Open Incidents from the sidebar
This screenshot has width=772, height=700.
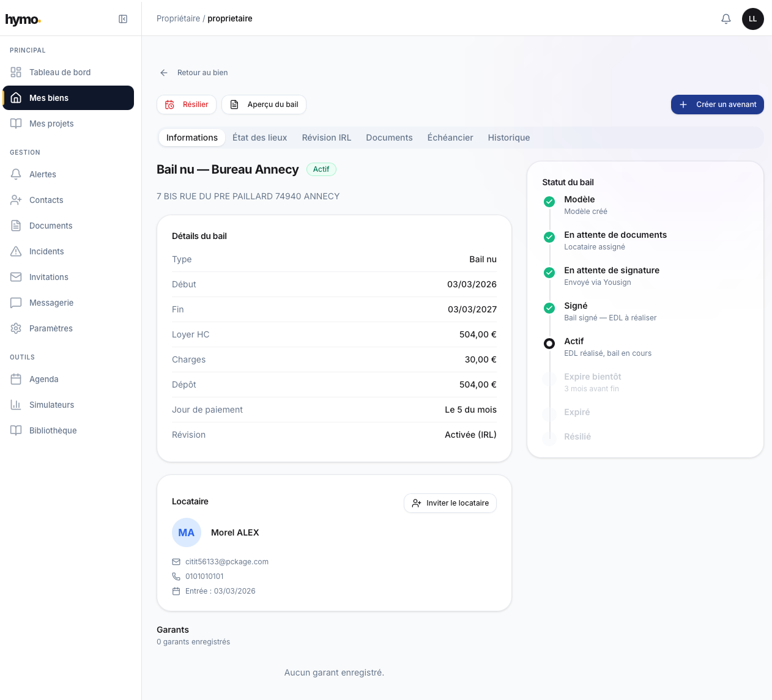coord(46,251)
